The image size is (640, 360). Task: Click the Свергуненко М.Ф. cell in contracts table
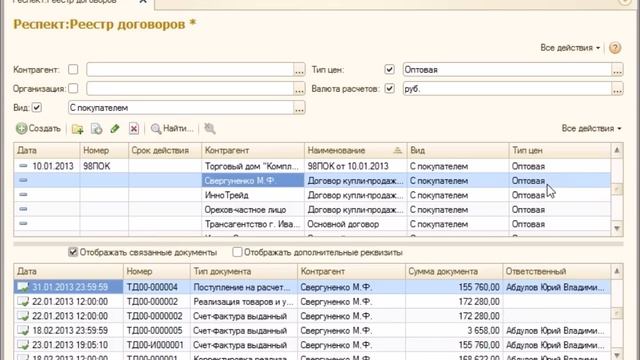point(253,180)
